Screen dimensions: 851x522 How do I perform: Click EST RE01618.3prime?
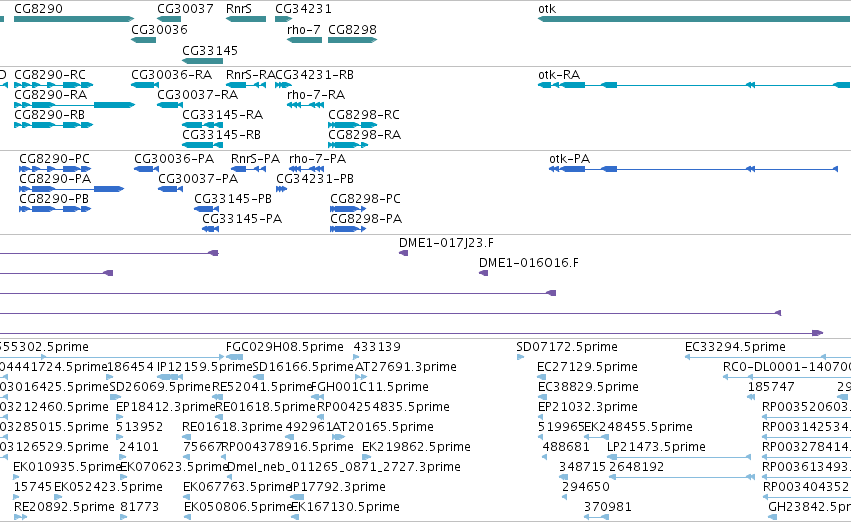point(232,427)
